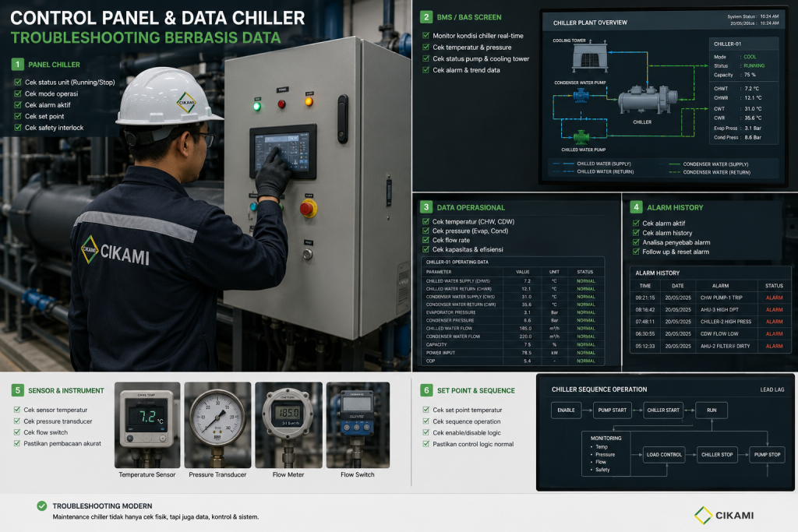Click the cooling tower icon in plant overview
Screen dimensions: 798x532
(x=589, y=58)
